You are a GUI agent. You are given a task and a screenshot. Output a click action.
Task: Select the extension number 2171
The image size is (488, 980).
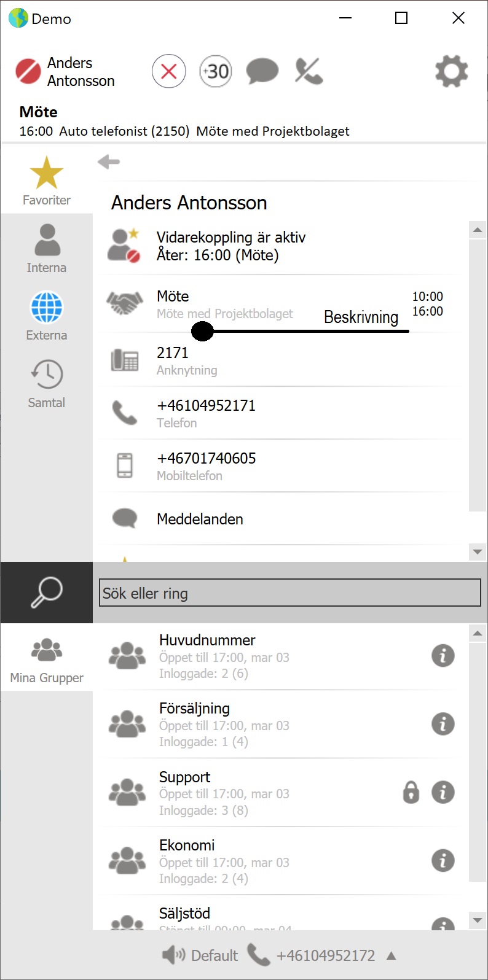click(173, 352)
